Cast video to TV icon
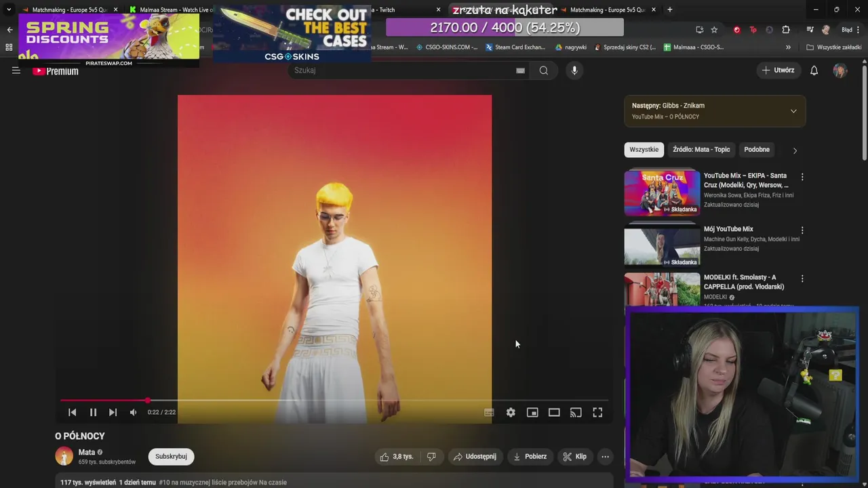This screenshot has height=488, width=868. (x=576, y=412)
